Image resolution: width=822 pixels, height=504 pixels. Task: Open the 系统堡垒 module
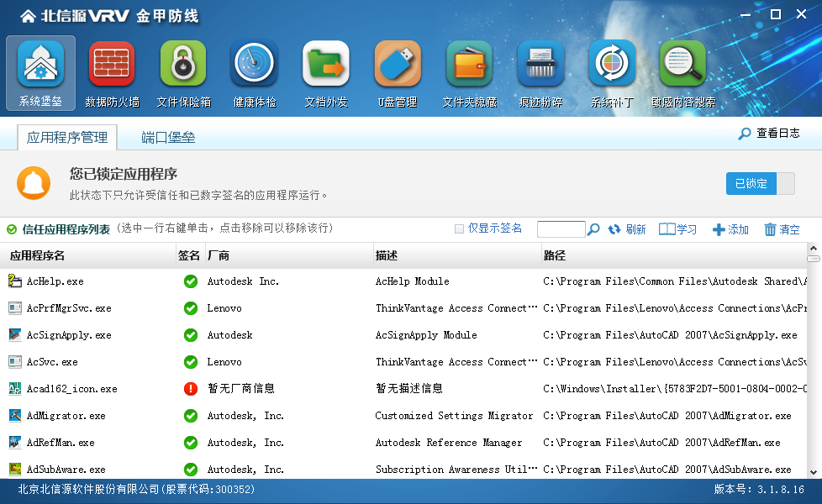[x=41, y=73]
